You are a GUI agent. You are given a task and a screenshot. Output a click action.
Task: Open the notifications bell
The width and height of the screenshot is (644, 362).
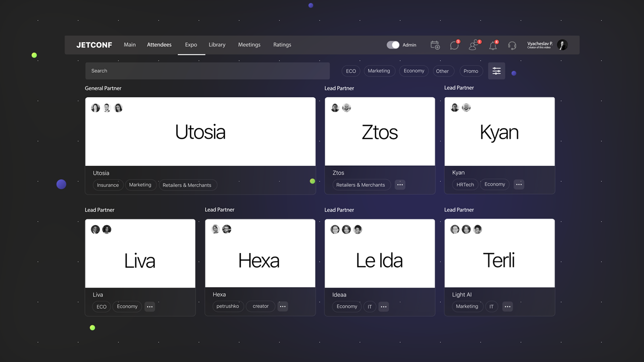coord(493,45)
